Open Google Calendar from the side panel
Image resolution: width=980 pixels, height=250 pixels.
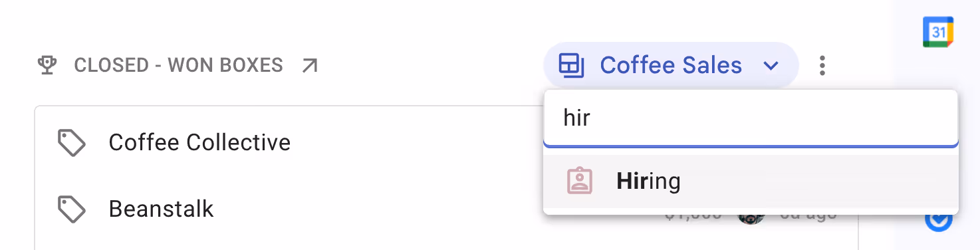click(938, 32)
